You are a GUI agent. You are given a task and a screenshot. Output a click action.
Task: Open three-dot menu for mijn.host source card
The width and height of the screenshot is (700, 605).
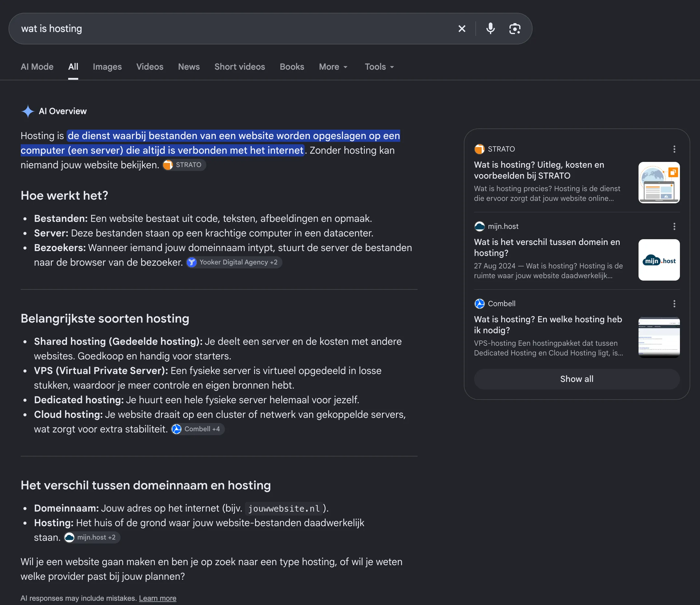point(674,226)
